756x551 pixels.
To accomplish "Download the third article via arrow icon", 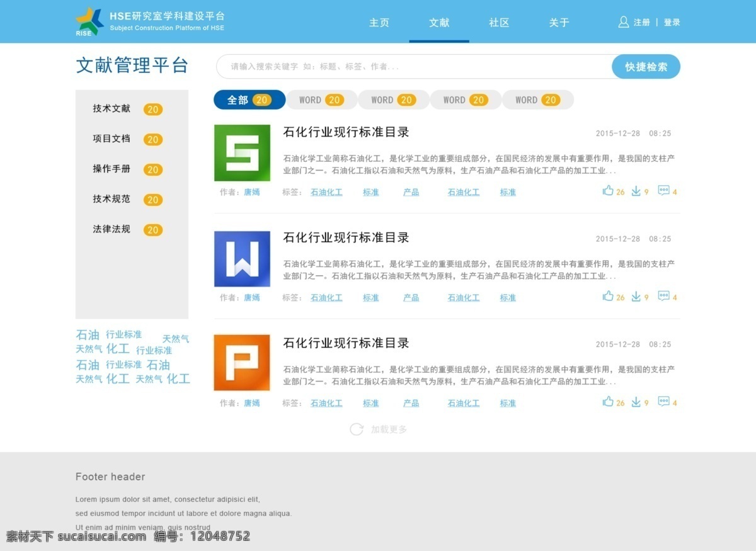I will coord(636,402).
